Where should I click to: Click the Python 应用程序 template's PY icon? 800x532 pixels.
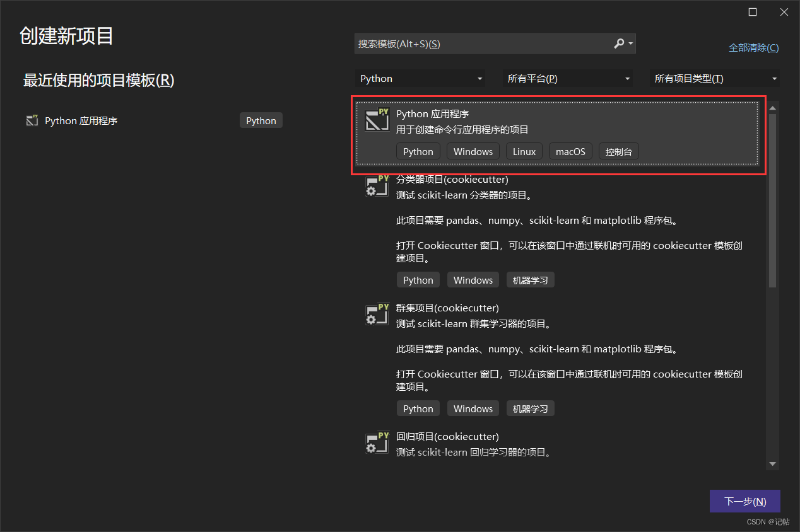click(377, 120)
